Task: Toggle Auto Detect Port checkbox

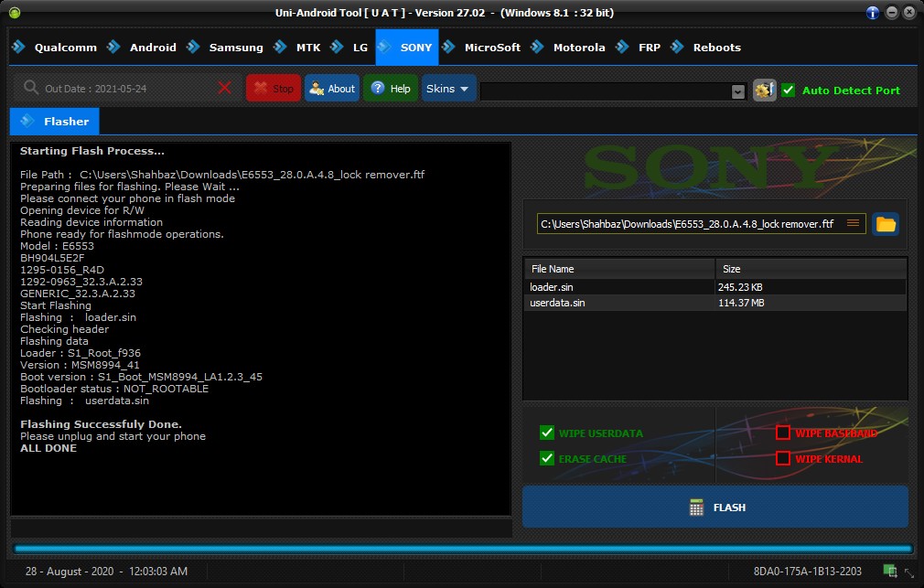Action: tap(788, 91)
